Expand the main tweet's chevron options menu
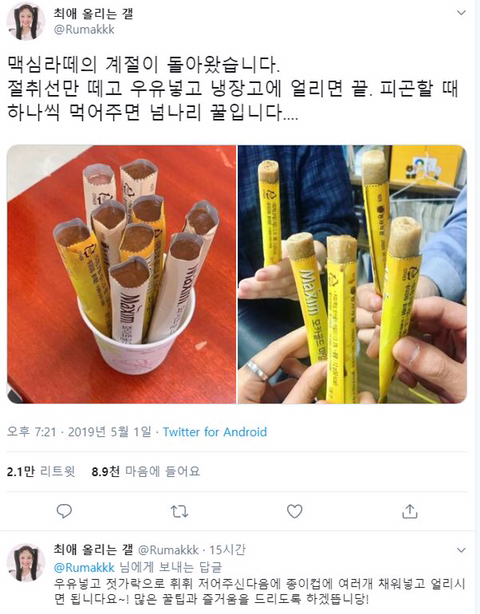The image size is (480, 614). point(461,13)
